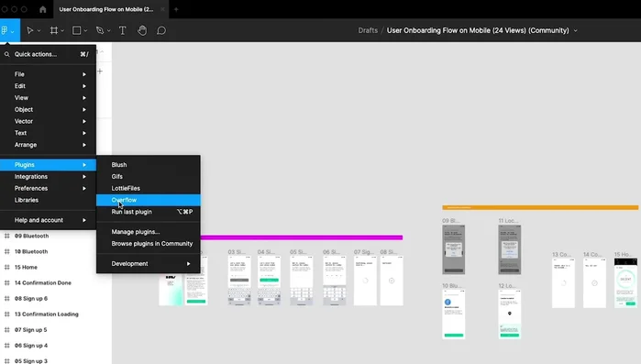Select the Move tool
The width and height of the screenshot is (641, 364).
30,30
